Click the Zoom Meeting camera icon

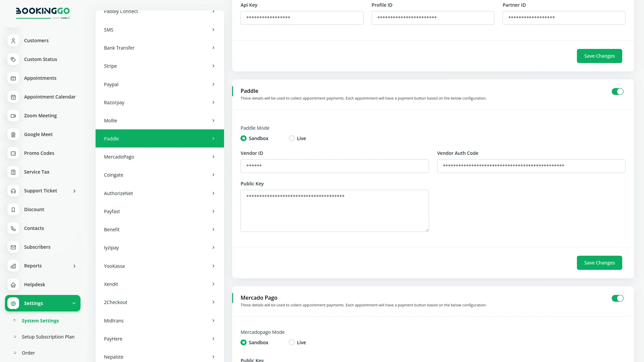[x=13, y=116]
